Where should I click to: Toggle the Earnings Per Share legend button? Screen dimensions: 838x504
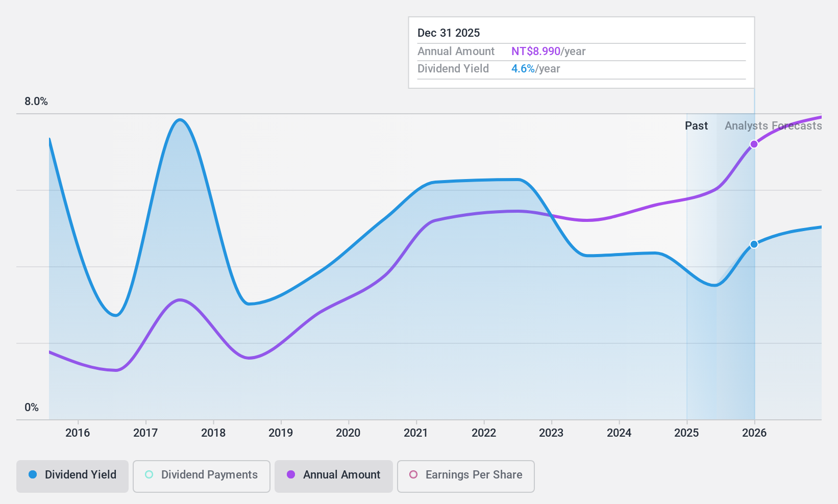pos(466,476)
